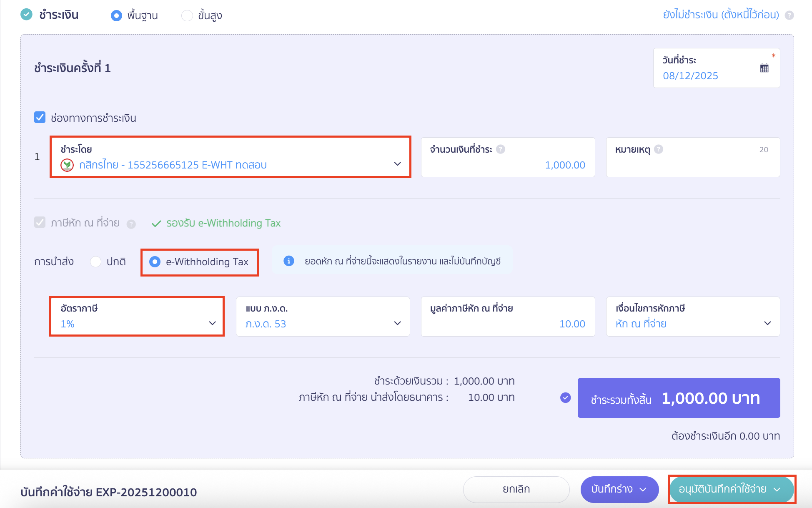Click the green check icon beside ชำระเงิน
This screenshot has width=812, height=508.
(27, 15)
